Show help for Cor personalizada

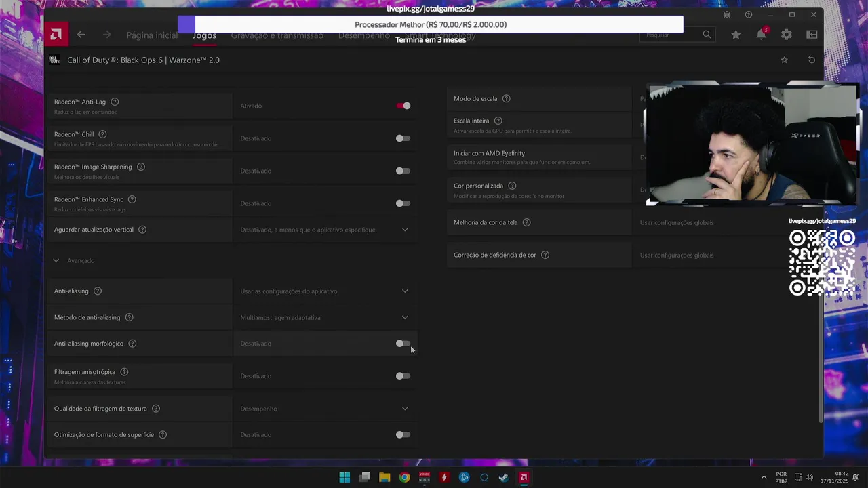click(512, 186)
